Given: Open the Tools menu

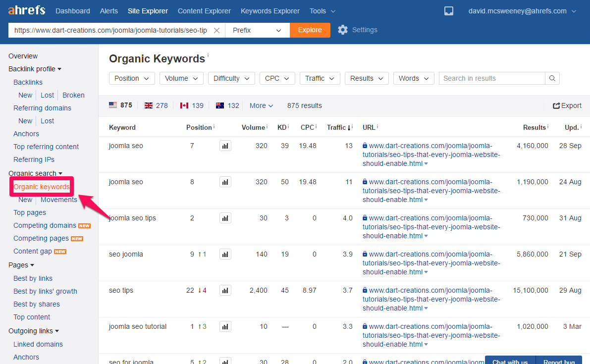Looking at the screenshot, I should [322, 11].
